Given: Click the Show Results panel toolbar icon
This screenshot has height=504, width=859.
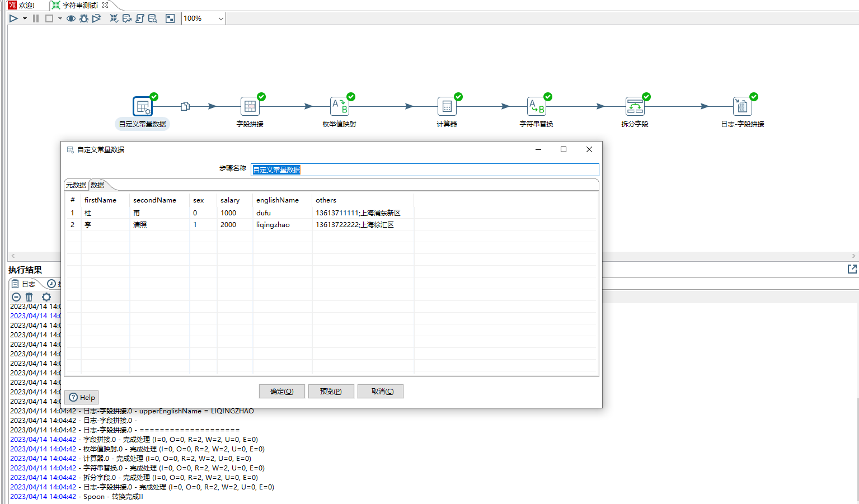Looking at the screenshot, I should click(x=170, y=18).
